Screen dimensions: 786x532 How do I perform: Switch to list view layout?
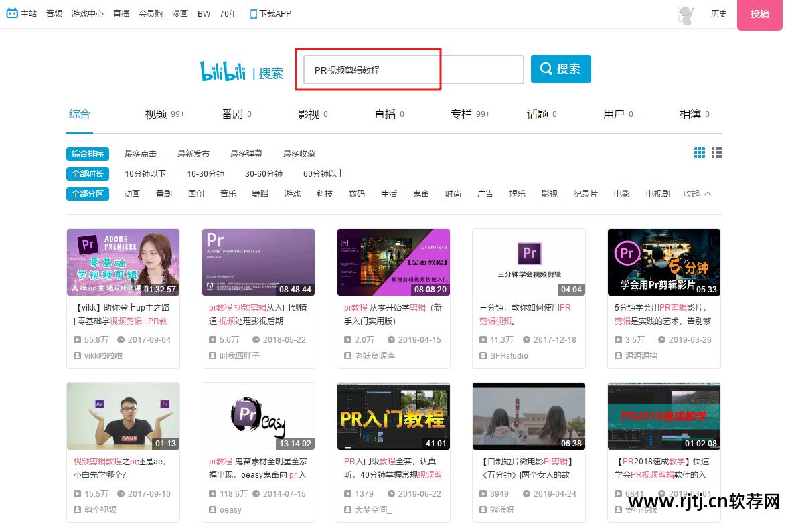tap(716, 153)
